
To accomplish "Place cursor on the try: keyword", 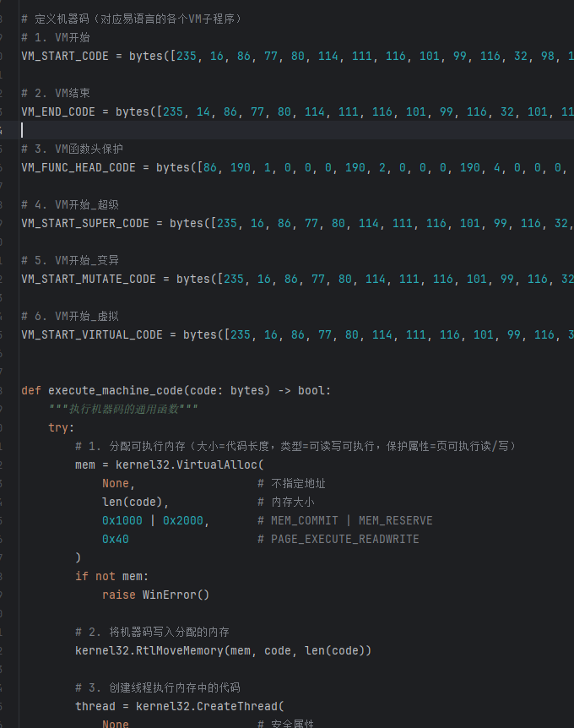I will coord(61,427).
